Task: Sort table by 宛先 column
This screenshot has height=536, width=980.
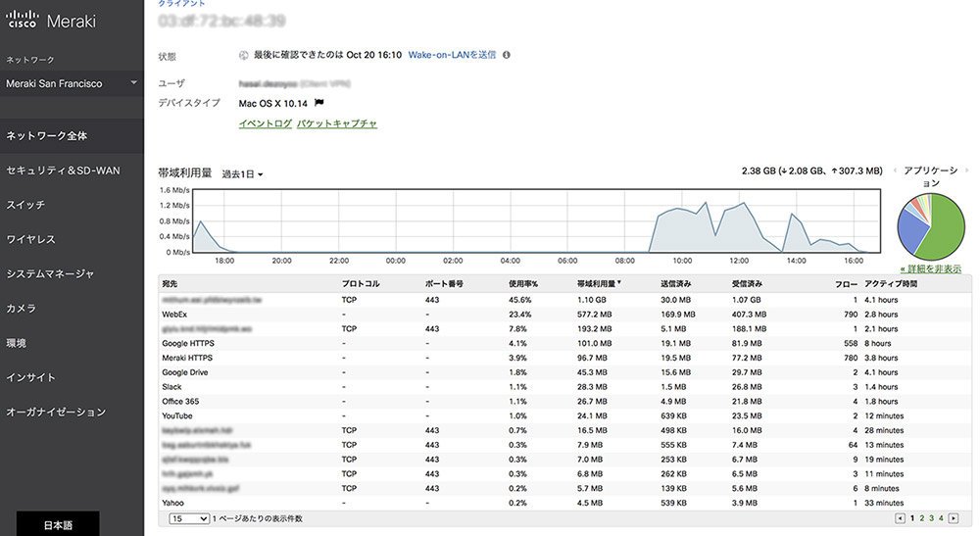Action: click(170, 283)
